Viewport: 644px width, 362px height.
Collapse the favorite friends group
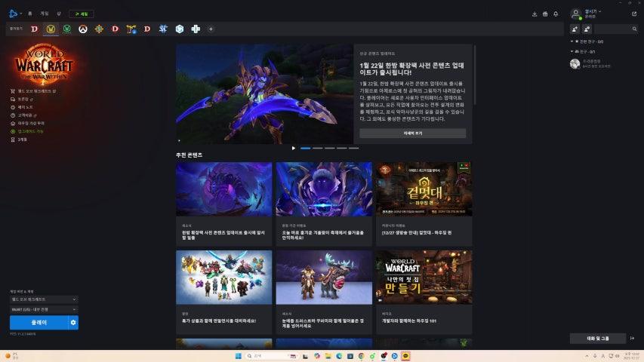click(x=587, y=41)
